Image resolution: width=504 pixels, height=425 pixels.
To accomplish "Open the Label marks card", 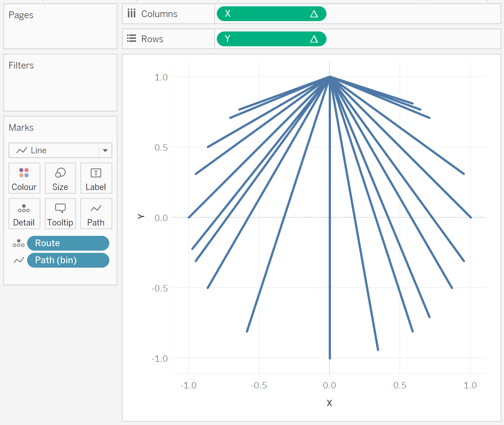I will click(x=96, y=178).
